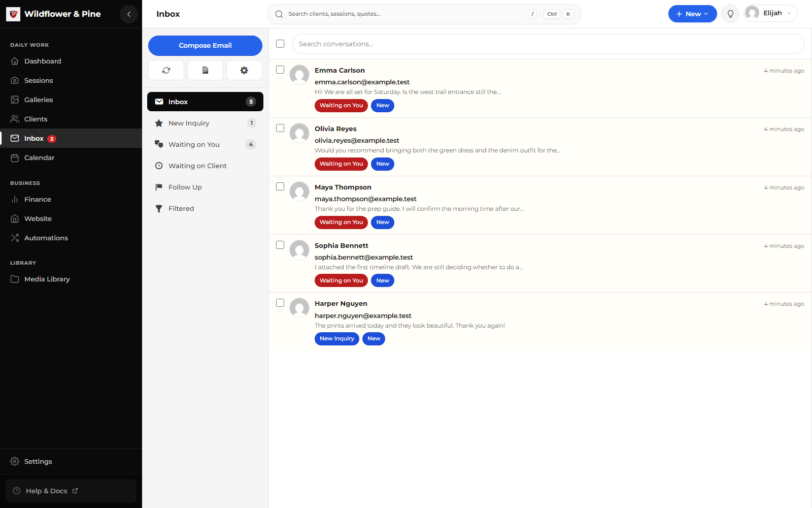Click Emma Carlson's avatar
Screen dimensions: 812x508
tap(299, 75)
